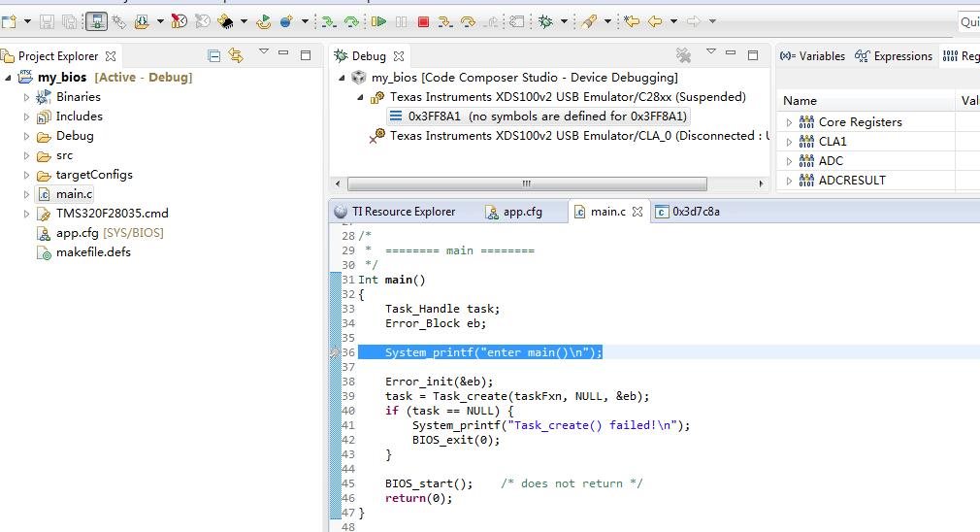Click Collapse All in Project Explorer
This screenshot has height=532, width=980.
[213, 56]
